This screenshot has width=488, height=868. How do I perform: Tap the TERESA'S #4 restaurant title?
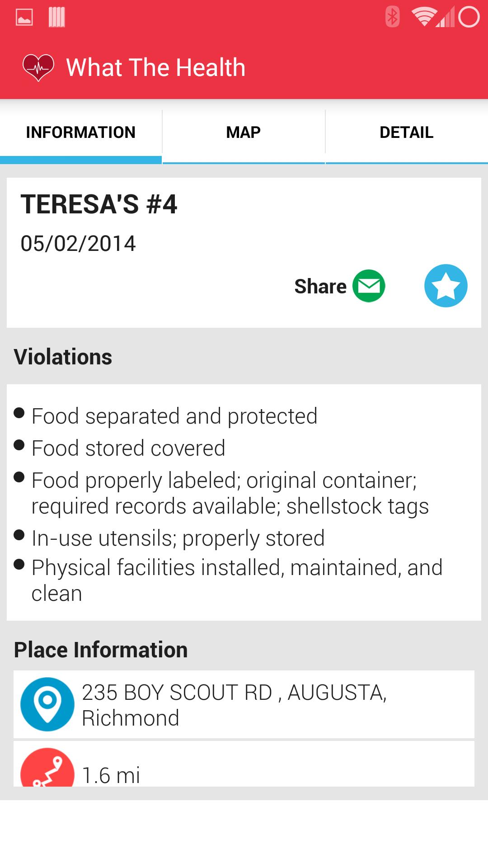pos(99,204)
